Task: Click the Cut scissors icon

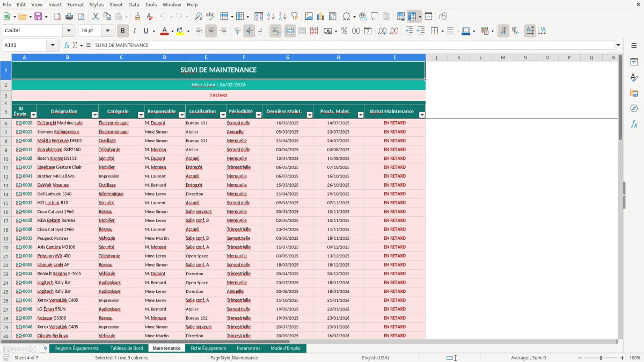Action: [x=96, y=17]
